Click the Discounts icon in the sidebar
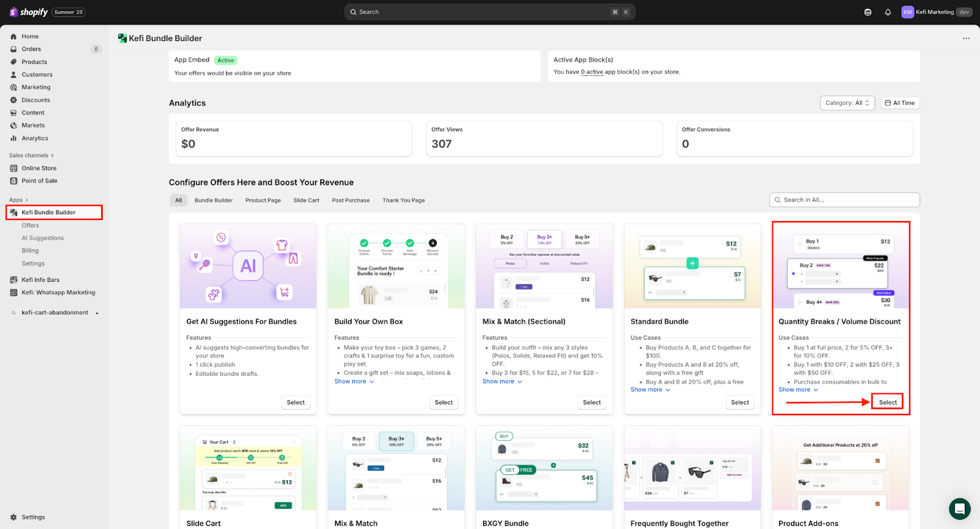Image resolution: width=980 pixels, height=529 pixels. point(13,101)
